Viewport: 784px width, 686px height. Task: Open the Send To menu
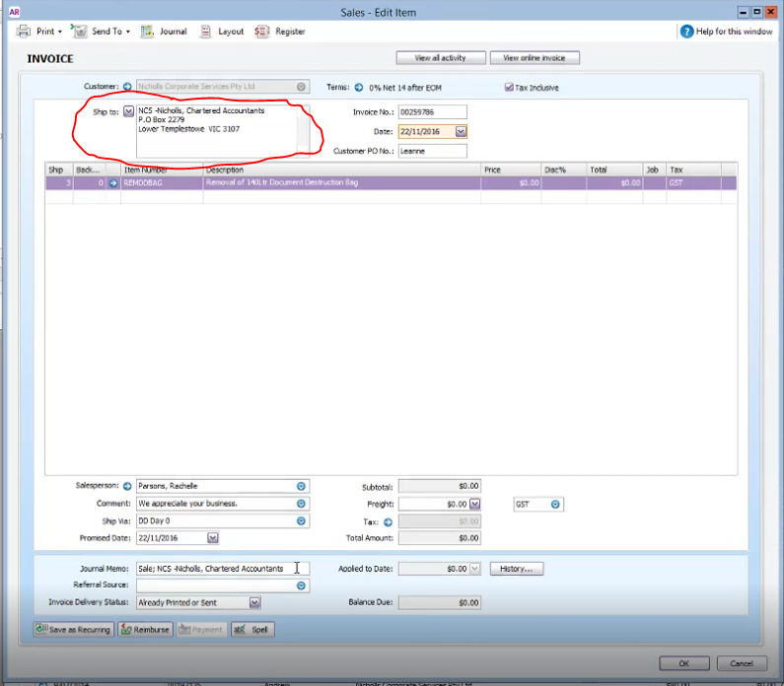tap(101, 32)
